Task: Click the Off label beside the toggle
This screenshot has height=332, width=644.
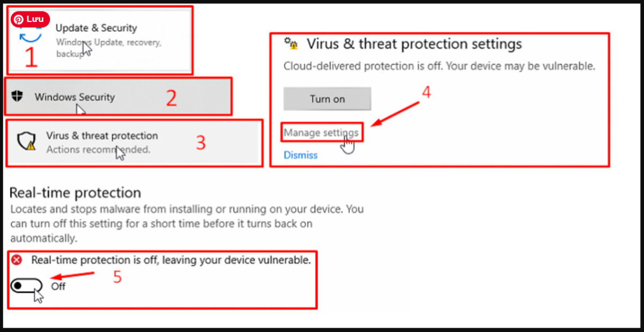Action: click(58, 286)
